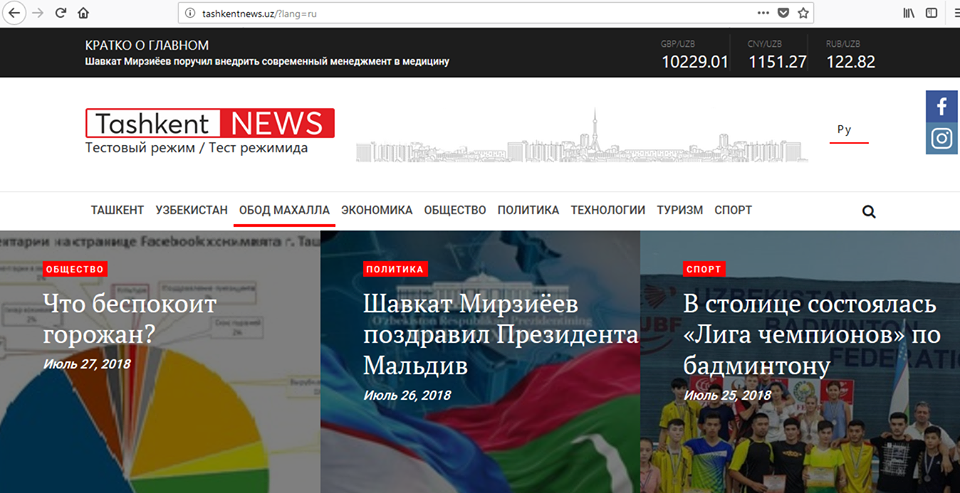The width and height of the screenshot is (960, 493).
Task: Open the browser home page icon
Action: tap(84, 13)
